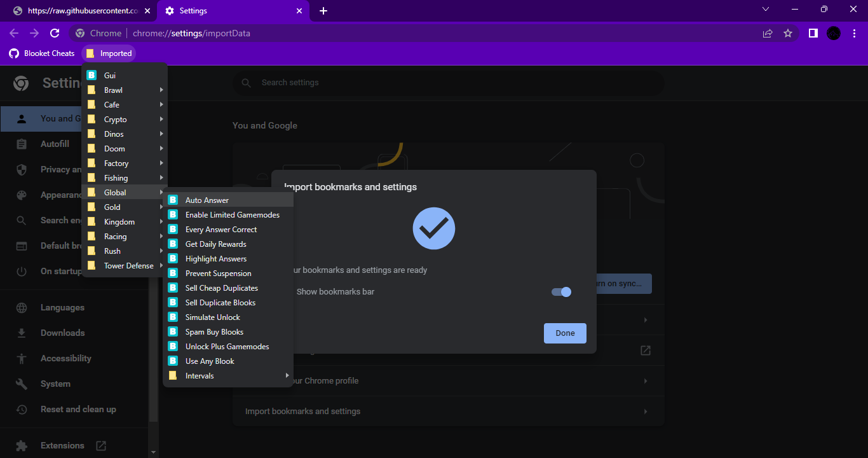868x458 pixels.
Task: Click Enable Limited Gamemodes bookmark icon
Action: pos(172,214)
